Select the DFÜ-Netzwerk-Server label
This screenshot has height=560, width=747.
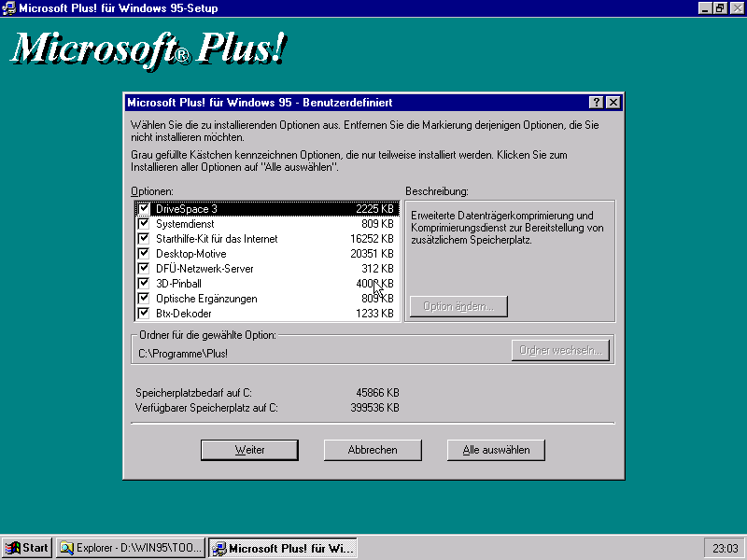click(204, 269)
